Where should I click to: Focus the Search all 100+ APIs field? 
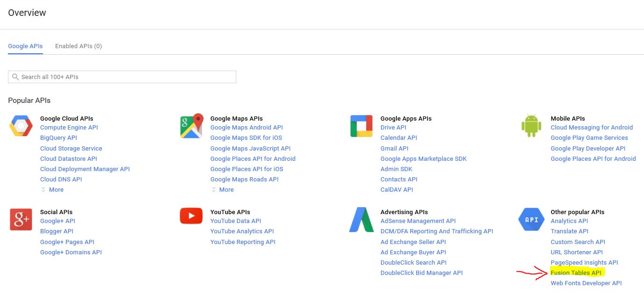pos(122,77)
